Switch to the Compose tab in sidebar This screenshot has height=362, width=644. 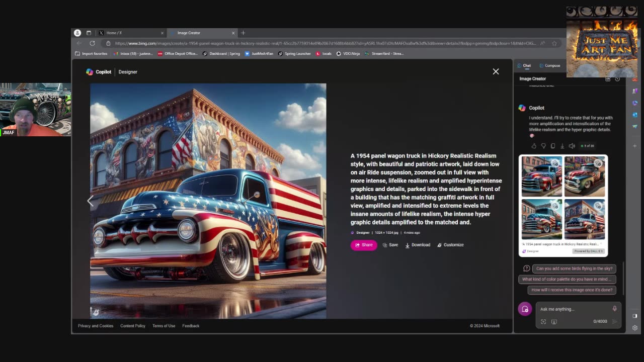coord(549,65)
